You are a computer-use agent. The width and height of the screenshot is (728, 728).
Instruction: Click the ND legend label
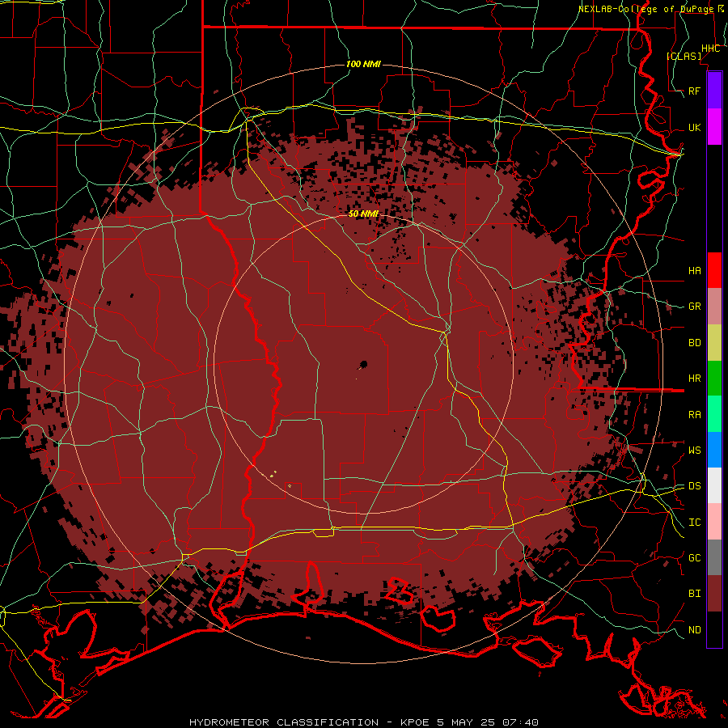(x=694, y=630)
